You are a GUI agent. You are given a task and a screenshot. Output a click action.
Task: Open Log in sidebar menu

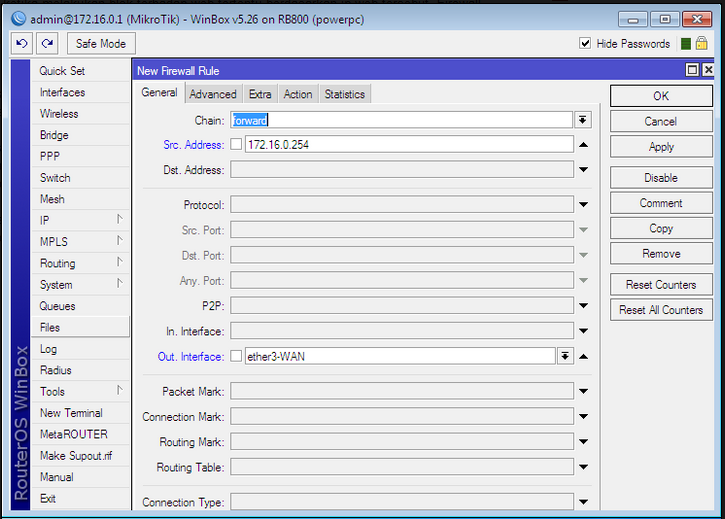[80, 349]
